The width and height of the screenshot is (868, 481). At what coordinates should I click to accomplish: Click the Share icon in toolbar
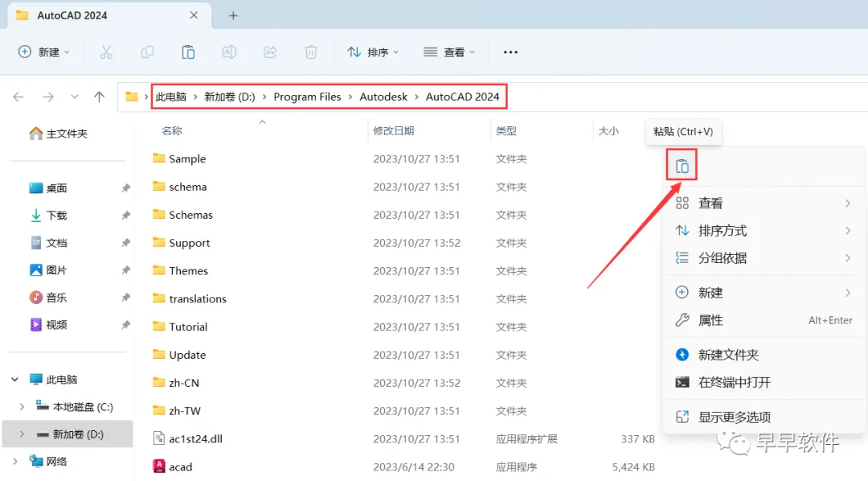[x=270, y=52]
